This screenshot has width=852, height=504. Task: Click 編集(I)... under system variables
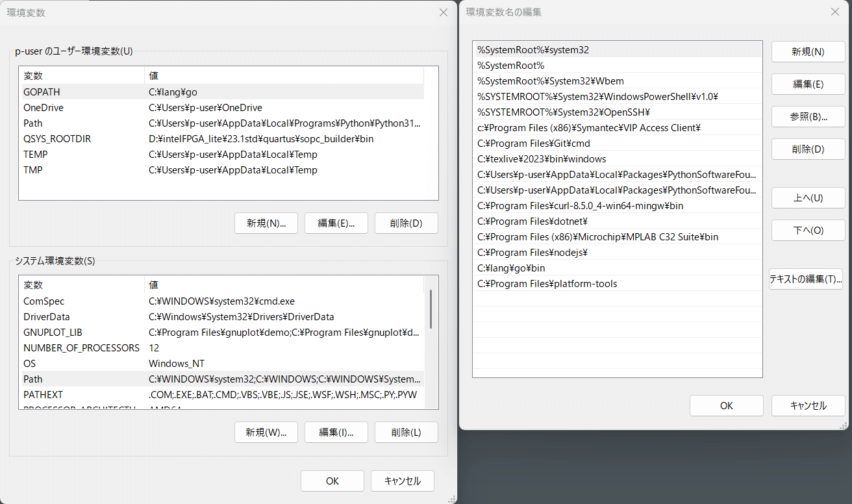(x=336, y=433)
